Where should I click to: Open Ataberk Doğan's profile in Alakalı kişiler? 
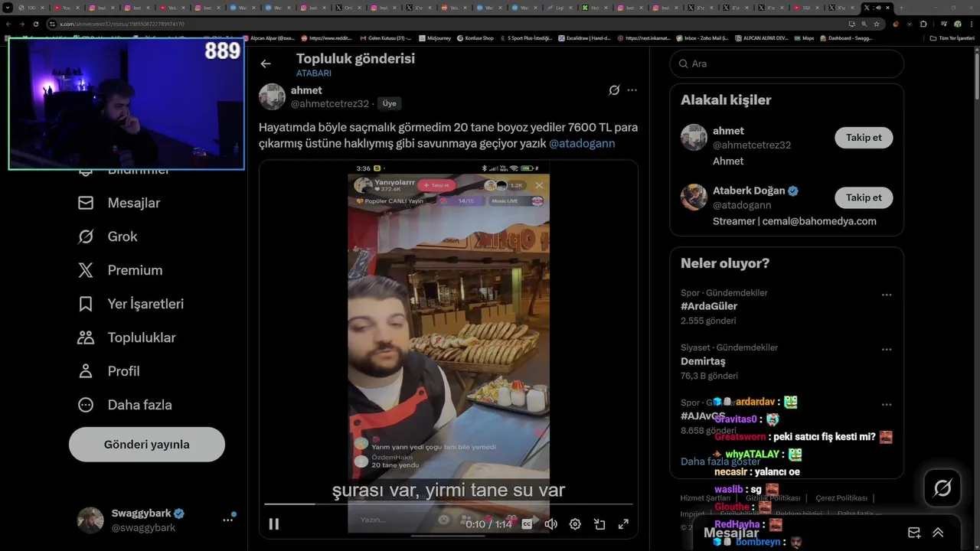[x=748, y=191]
